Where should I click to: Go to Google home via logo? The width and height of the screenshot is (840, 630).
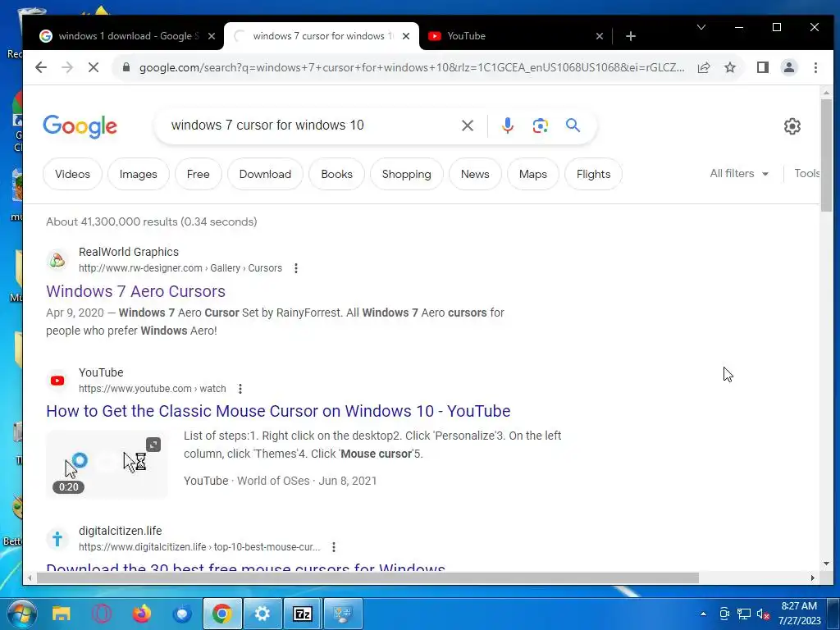[80, 126]
